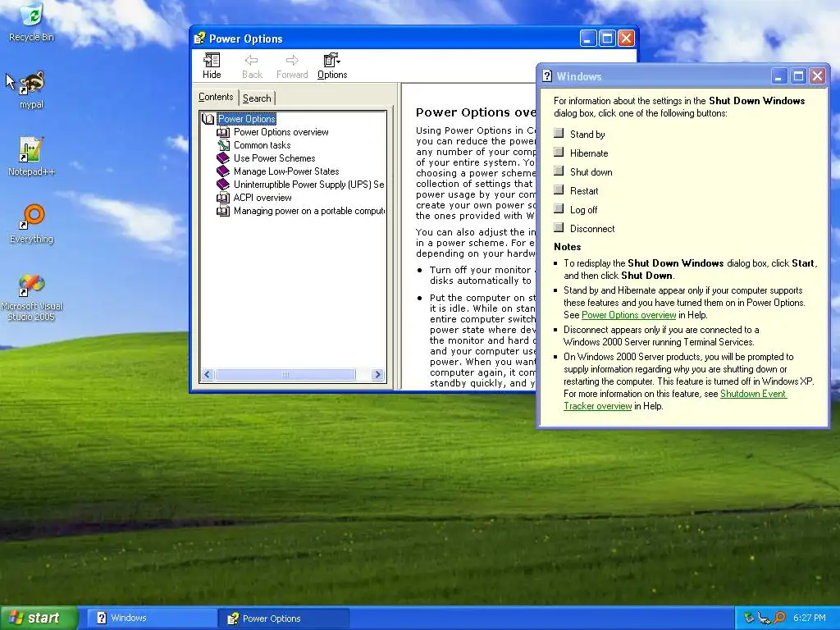Open Managing power on a portable computer topic
The height and width of the screenshot is (630, 840).
click(308, 211)
